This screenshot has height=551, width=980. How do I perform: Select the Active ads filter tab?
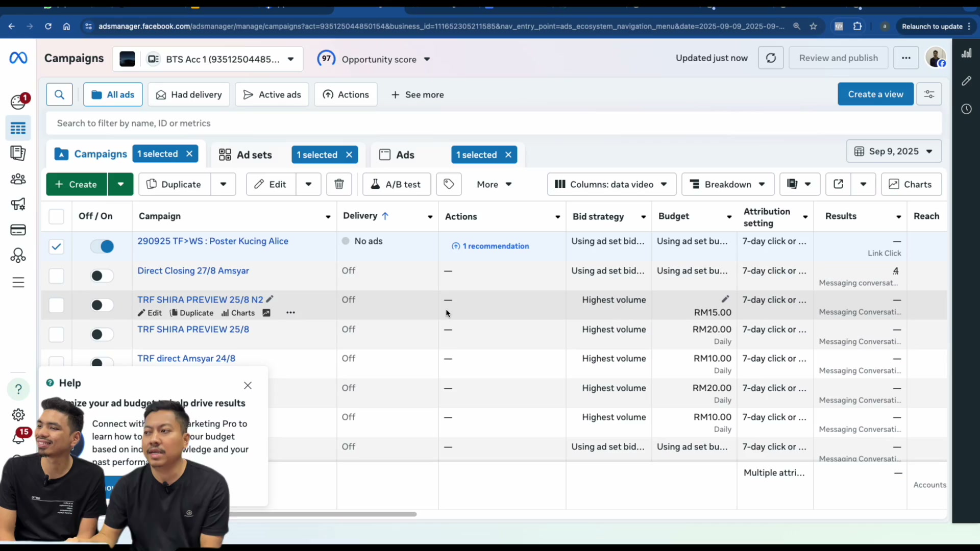pyautogui.click(x=272, y=94)
